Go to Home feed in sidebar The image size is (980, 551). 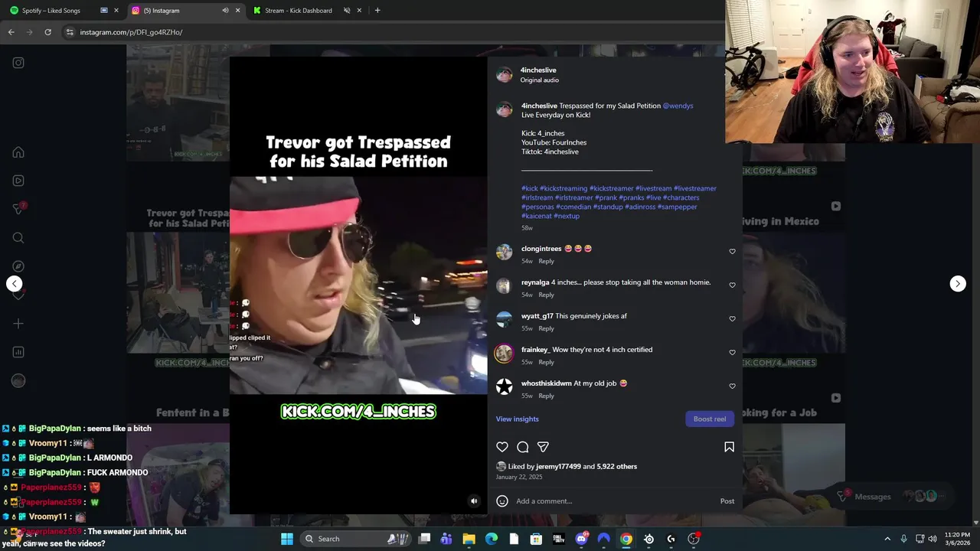[18, 152]
